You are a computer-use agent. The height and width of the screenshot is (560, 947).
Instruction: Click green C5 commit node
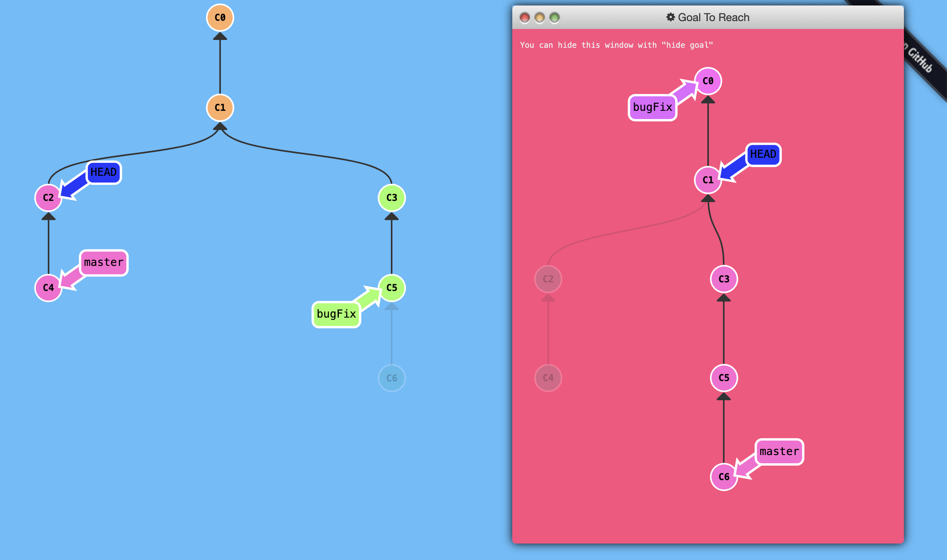tap(391, 287)
